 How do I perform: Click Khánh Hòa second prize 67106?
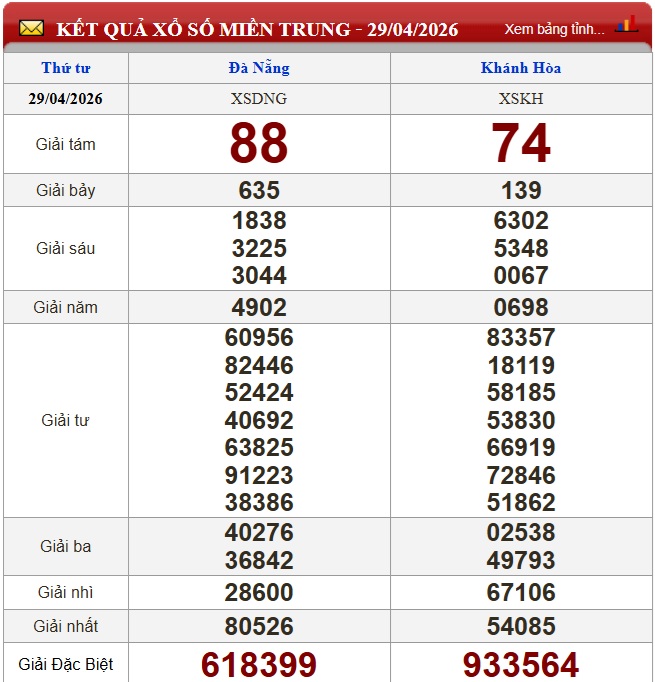coord(521,593)
